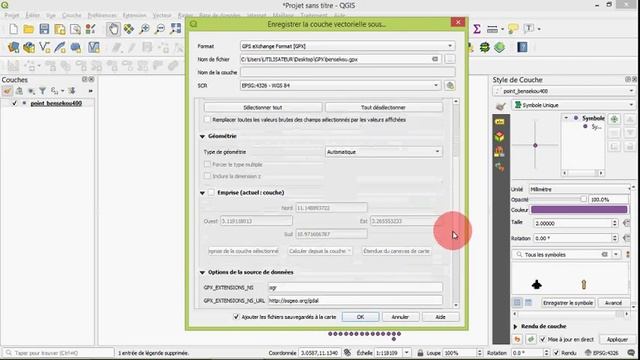Click the new SpatiaLite layer feather icon
The width and height of the screenshot is (640, 360).
pos(60,47)
